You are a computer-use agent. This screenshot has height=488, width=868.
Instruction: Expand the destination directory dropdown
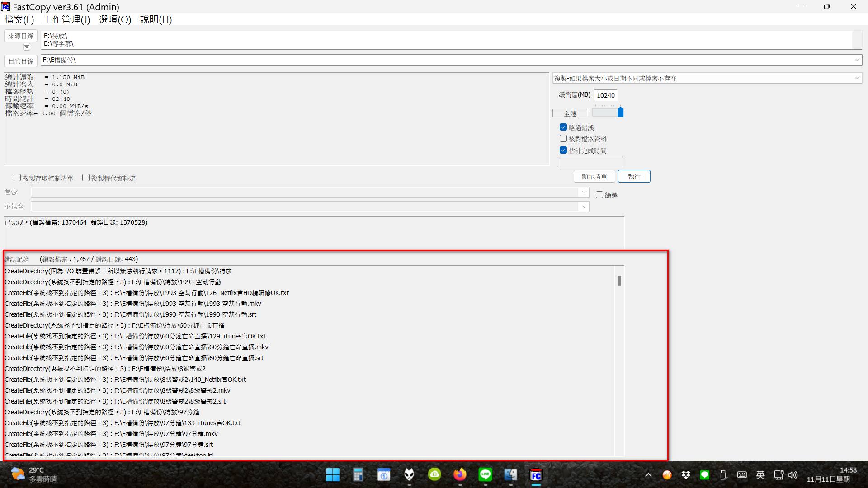857,60
